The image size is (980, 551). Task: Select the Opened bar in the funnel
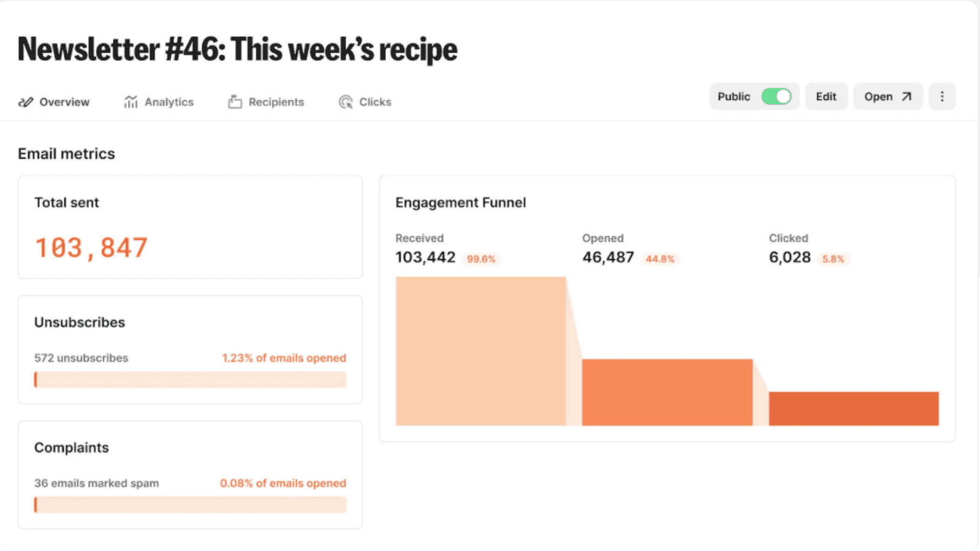coord(668,392)
